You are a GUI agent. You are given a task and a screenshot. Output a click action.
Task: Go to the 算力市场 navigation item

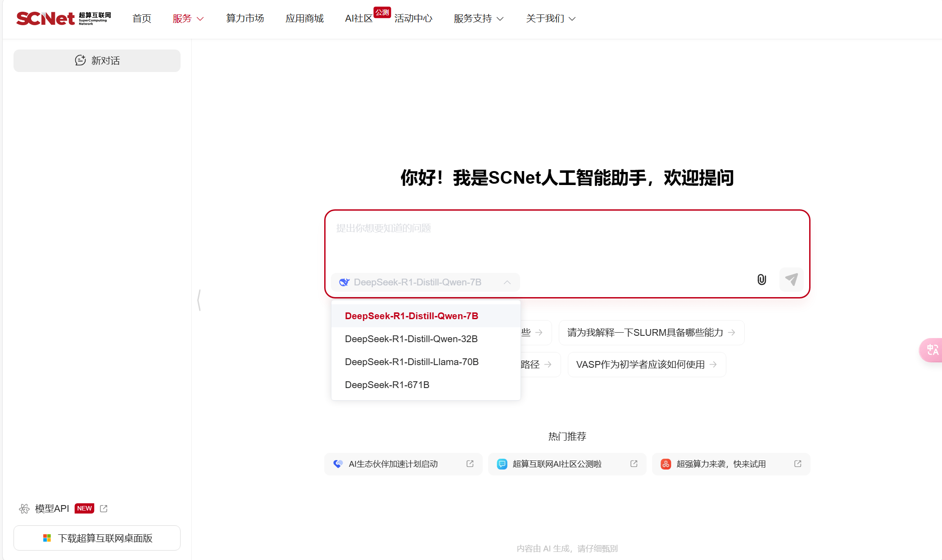[245, 18]
